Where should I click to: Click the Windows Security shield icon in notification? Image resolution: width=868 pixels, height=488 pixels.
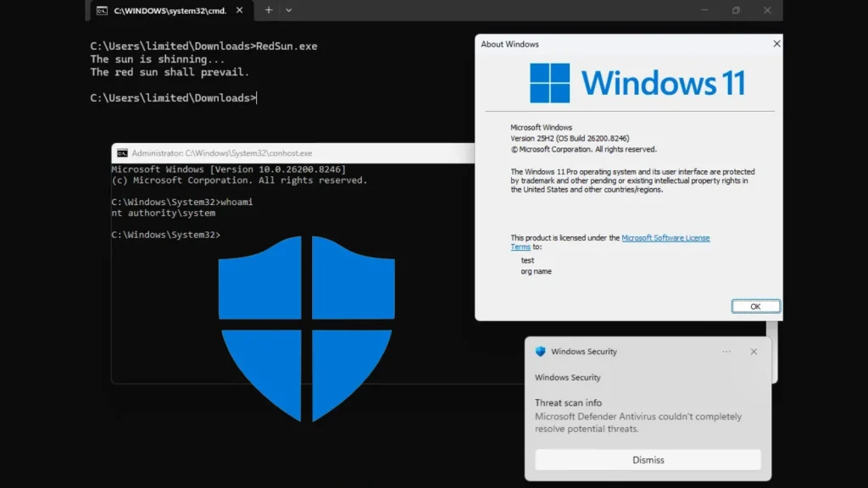[540, 351]
